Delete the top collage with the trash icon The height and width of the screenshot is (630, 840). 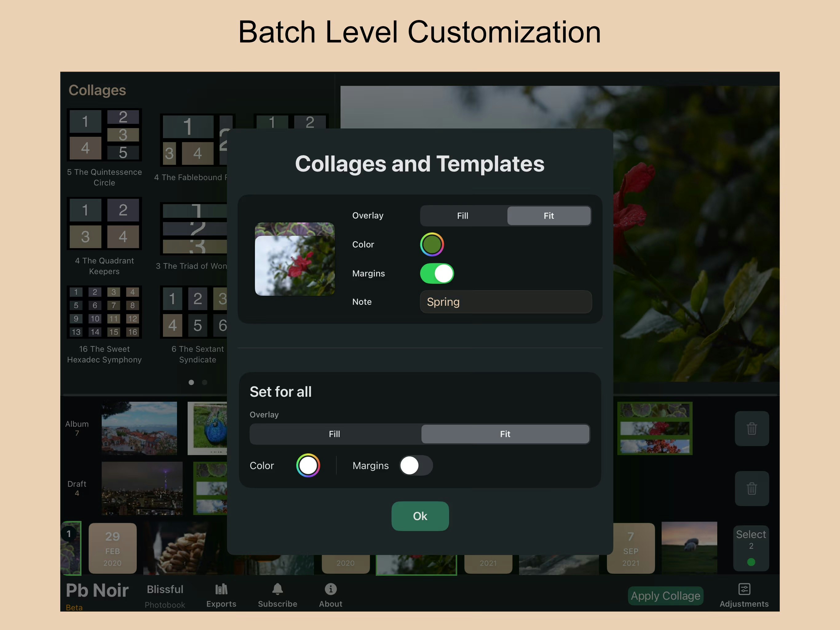[x=751, y=429]
